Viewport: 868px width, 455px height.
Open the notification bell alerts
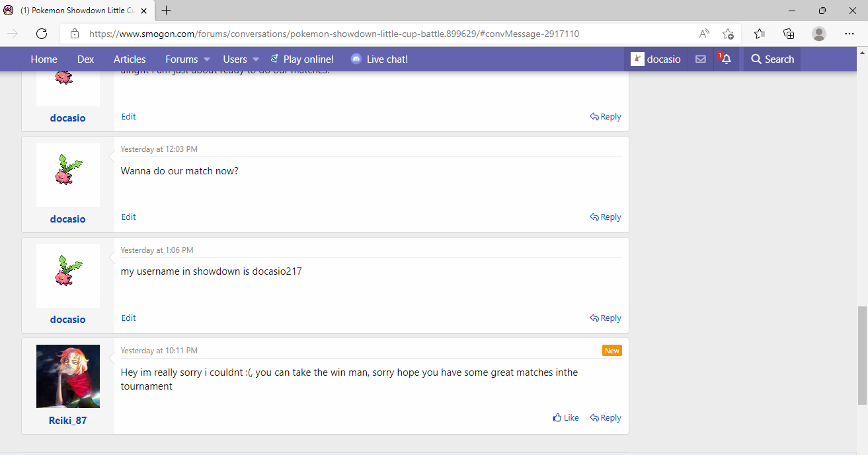726,59
